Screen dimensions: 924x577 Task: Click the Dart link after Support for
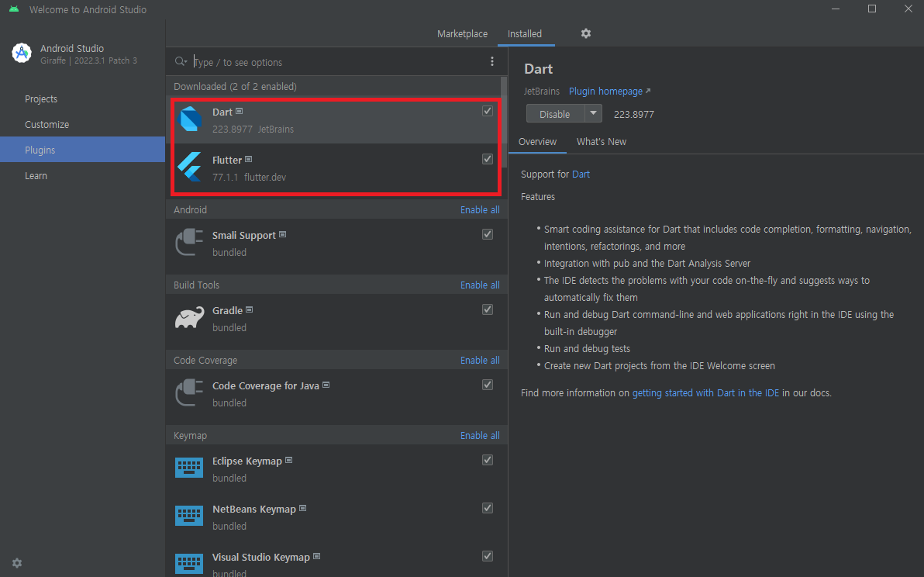[581, 174]
